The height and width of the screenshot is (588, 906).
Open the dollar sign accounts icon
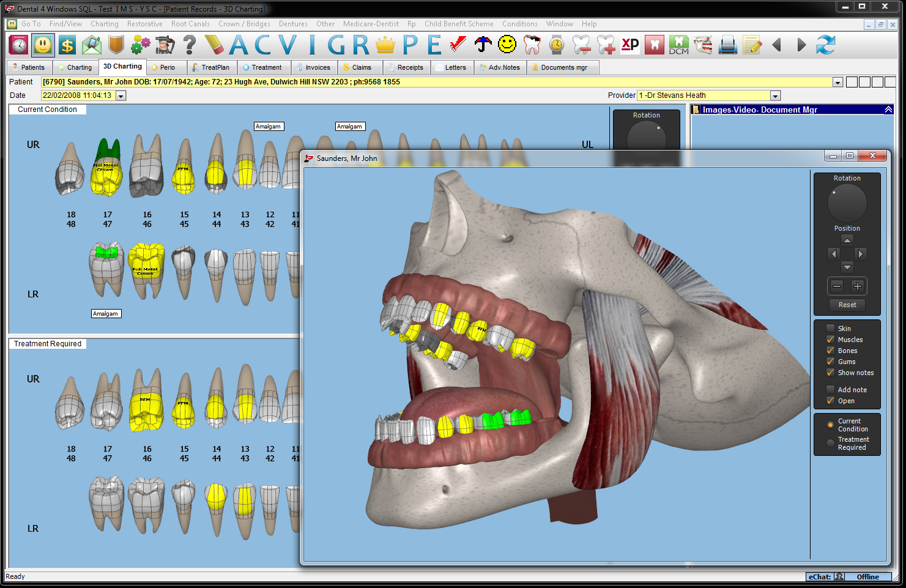67,45
